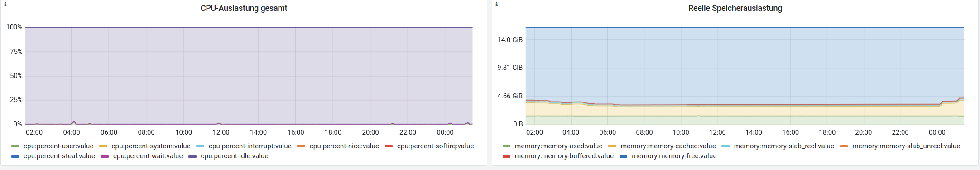Click purple swatch beside cpu:percent-idle:value
The height and width of the screenshot is (170, 980).
[x=192, y=156]
